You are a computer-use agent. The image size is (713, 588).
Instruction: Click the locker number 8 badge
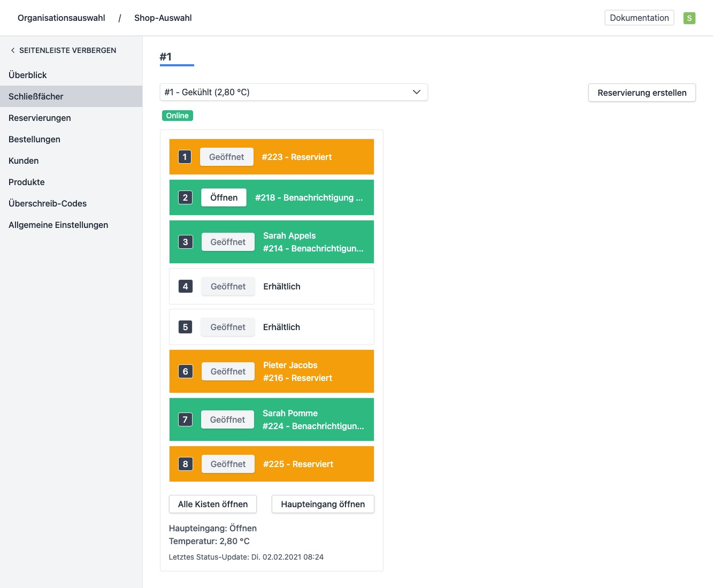(x=185, y=464)
